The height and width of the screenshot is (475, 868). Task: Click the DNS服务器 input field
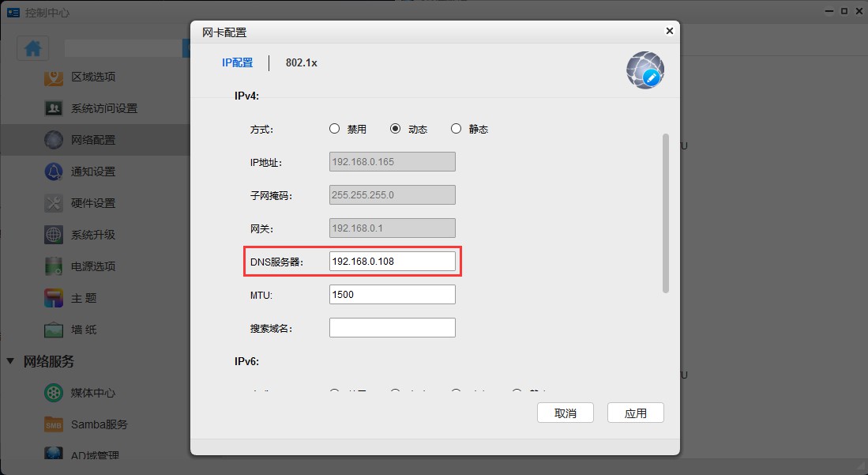tap(392, 262)
